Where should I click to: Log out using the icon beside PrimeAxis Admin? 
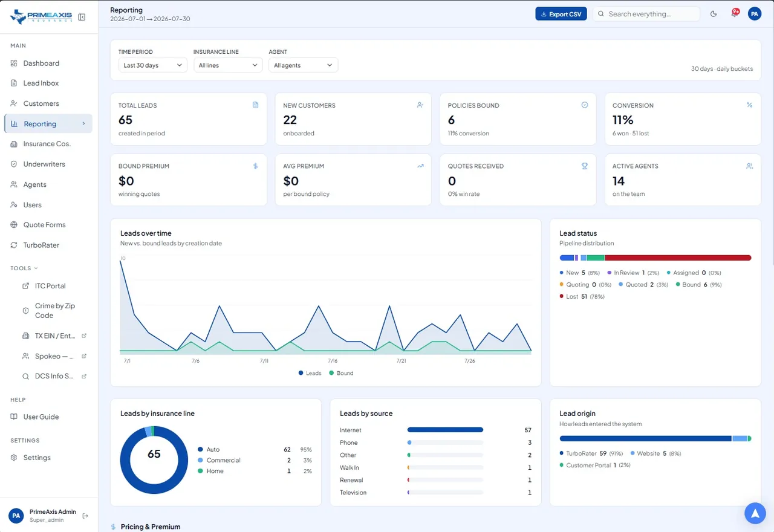85,516
